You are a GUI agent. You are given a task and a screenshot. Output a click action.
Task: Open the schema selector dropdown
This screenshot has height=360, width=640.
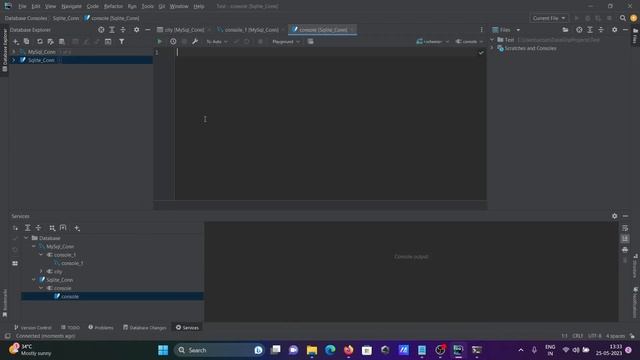pyautogui.click(x=433, y=42)
